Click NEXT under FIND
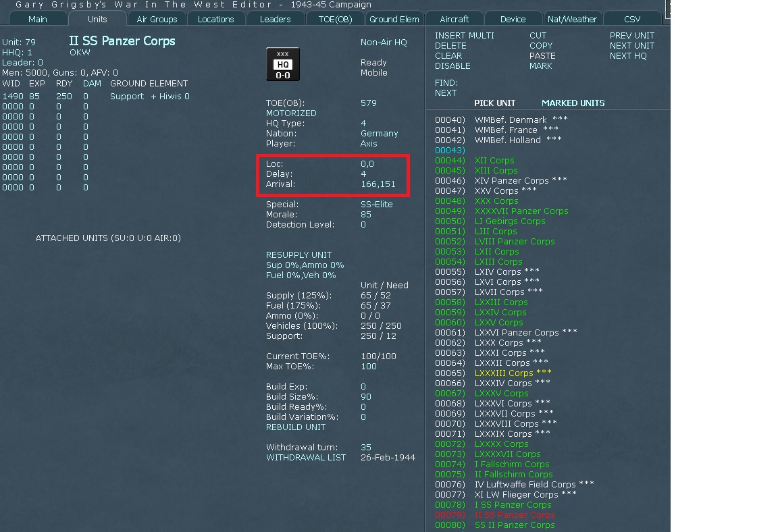Image resolution: width=778 pixels, height=532 pixels. pos(446,93)
